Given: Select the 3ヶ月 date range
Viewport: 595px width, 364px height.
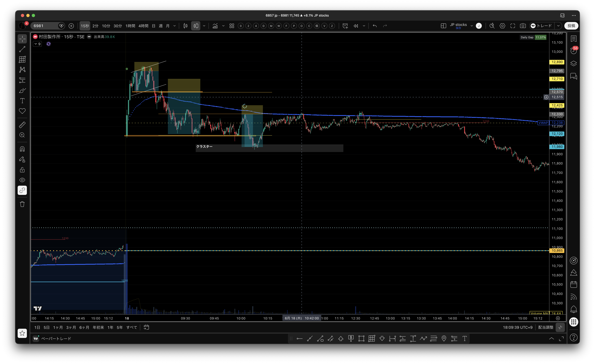Looking at the screenshot, I should point(71,327).
